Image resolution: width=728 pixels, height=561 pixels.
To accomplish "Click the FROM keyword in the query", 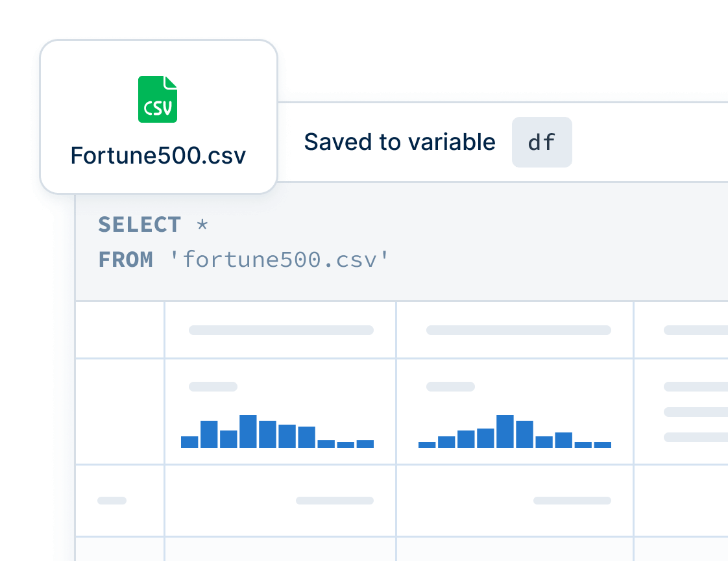I will 126,260.
